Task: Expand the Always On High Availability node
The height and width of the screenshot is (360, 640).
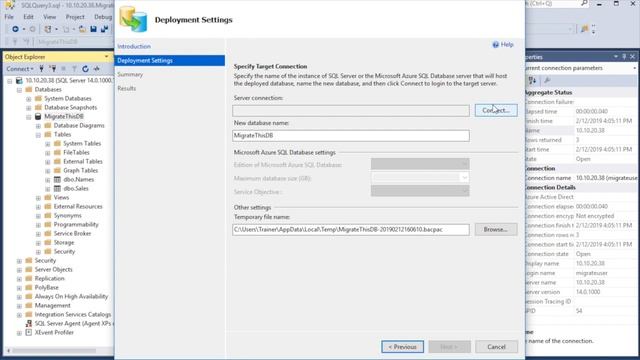Action: 19,297
